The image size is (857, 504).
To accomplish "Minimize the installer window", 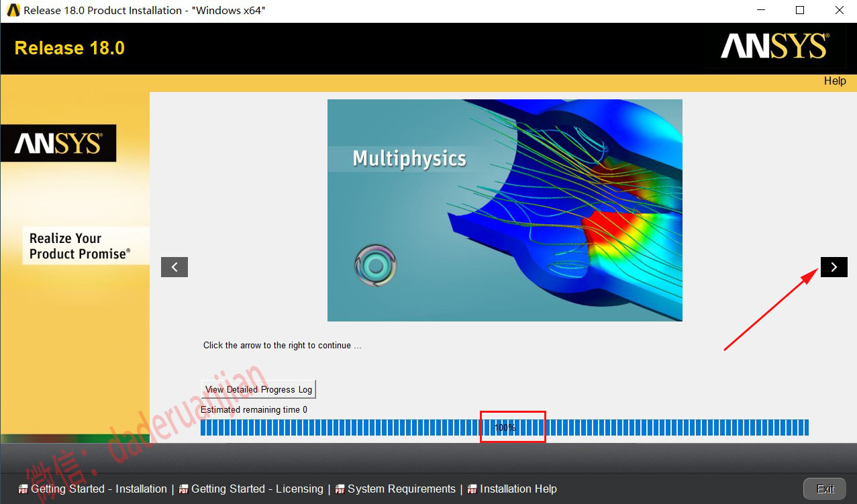I will (761, 11).
